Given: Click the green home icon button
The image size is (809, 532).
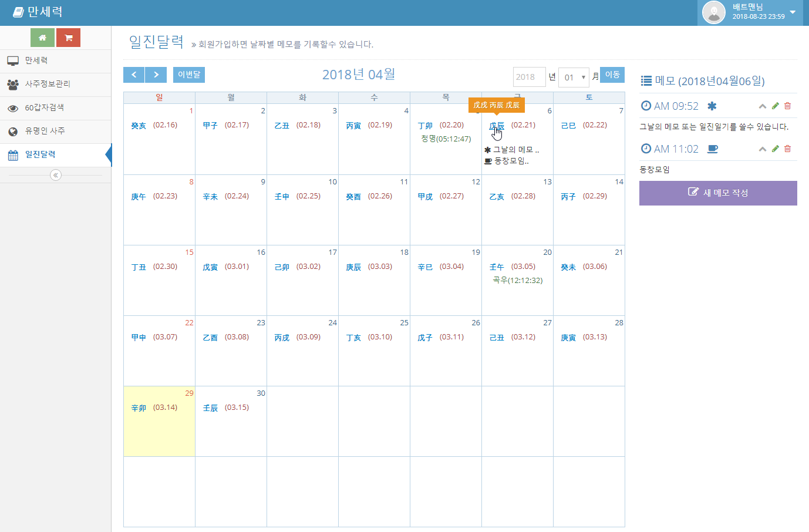Looking at the screenshot, I should pos(42,38).
